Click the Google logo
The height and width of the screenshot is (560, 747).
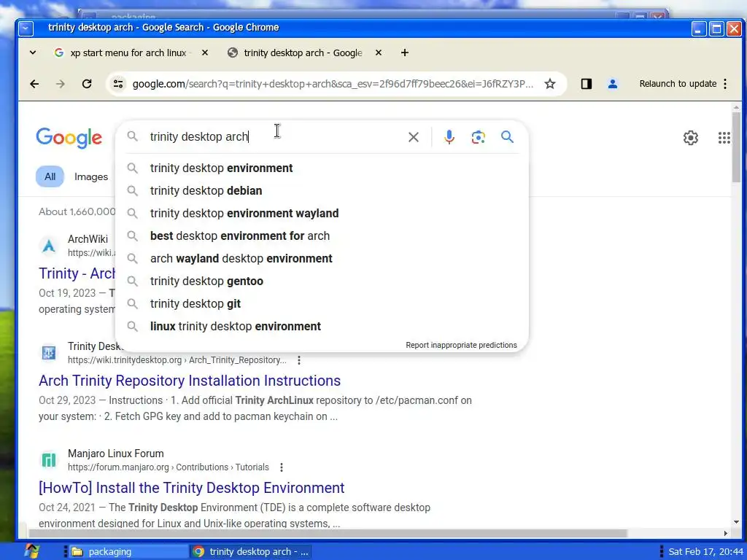pos(69,138)
